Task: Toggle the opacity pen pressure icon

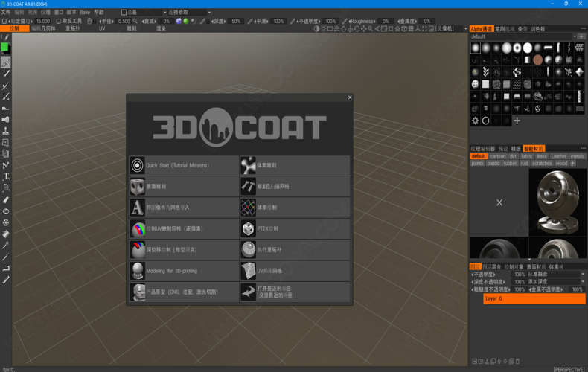Action: point(293,21)
